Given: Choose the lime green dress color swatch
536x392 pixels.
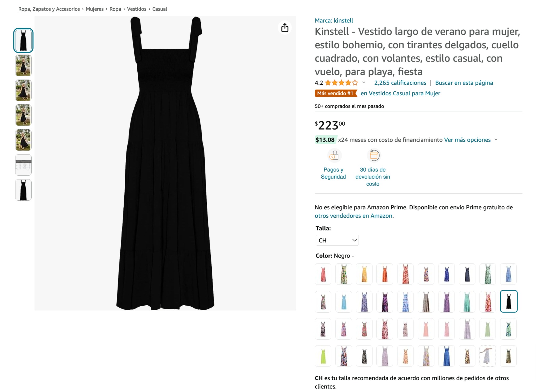Looking at the screenshot, I should click(323, 356).
